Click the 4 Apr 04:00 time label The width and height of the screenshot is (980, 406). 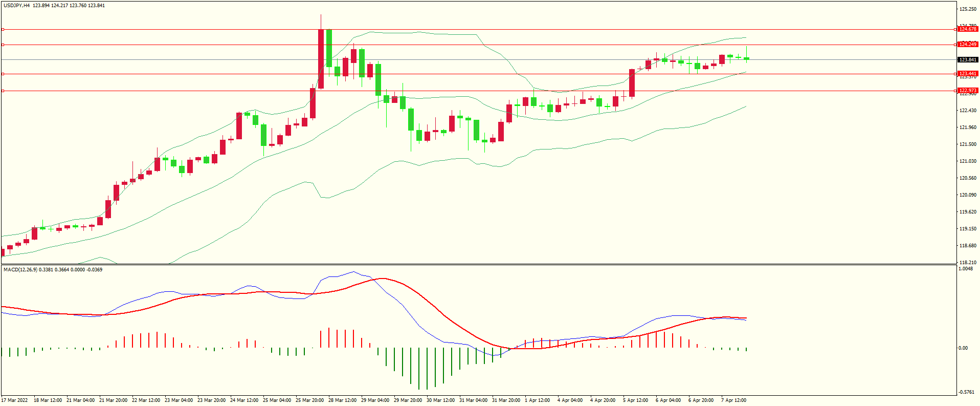[570, 400]
